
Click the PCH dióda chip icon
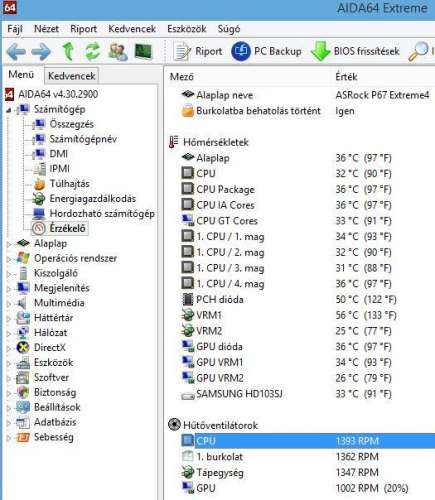(x=188, y=299)
